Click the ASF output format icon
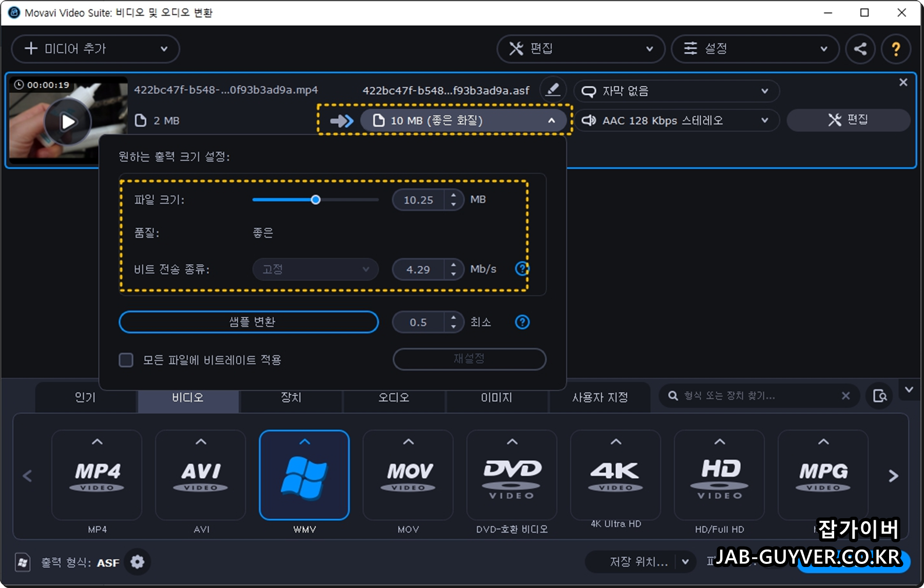The image size is (924, 588). tap(22, 563)
